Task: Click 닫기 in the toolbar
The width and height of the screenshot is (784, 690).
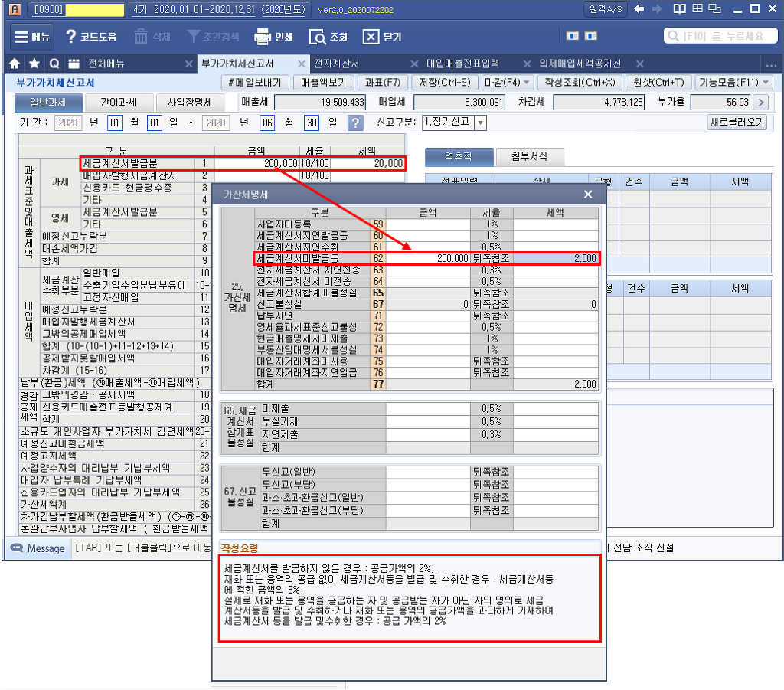Action: point(382,37)
